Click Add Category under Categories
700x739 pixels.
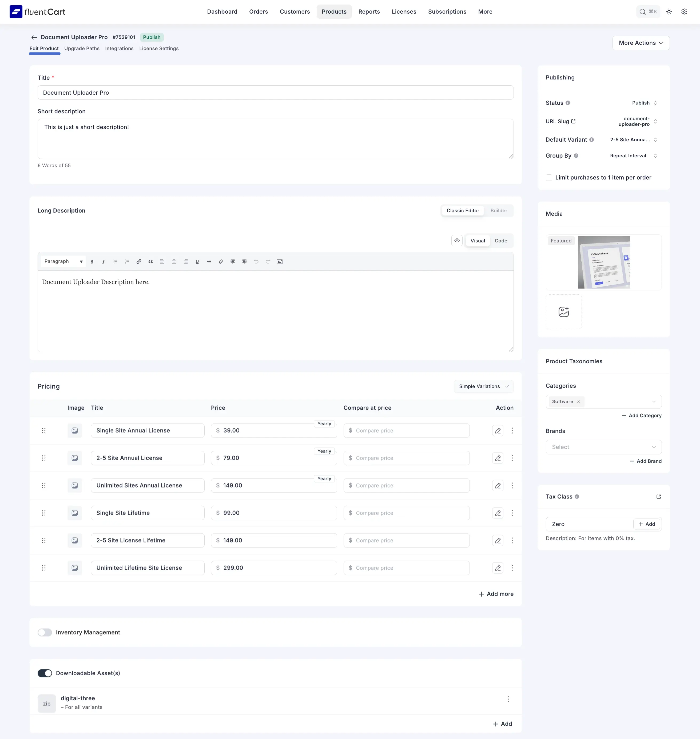point(641,415)
